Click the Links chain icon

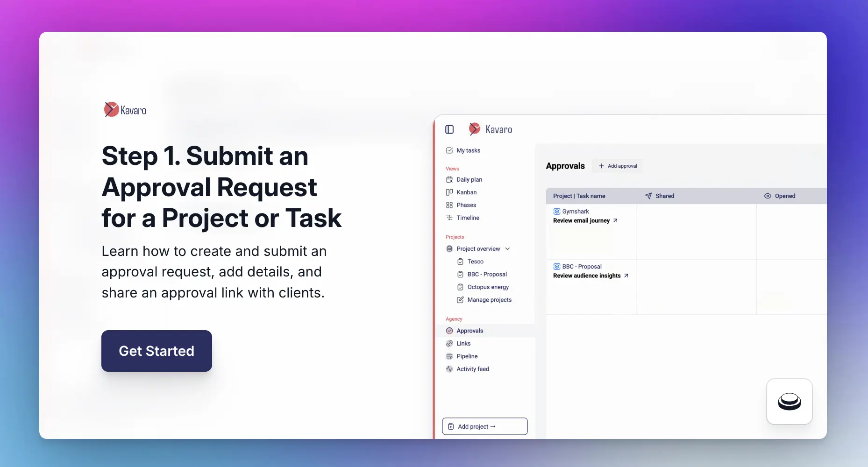449,343
